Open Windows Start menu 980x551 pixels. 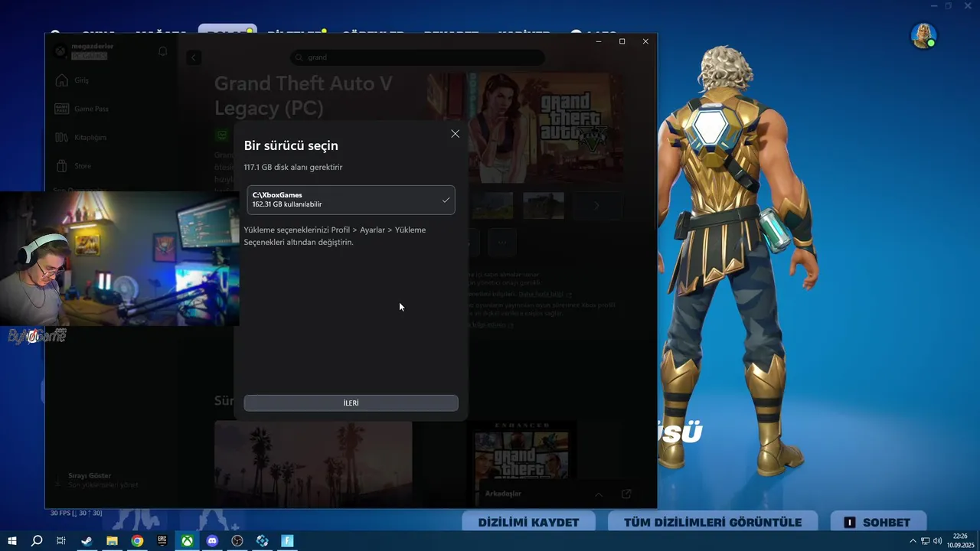pyautogui.click(x=11, y=541)
